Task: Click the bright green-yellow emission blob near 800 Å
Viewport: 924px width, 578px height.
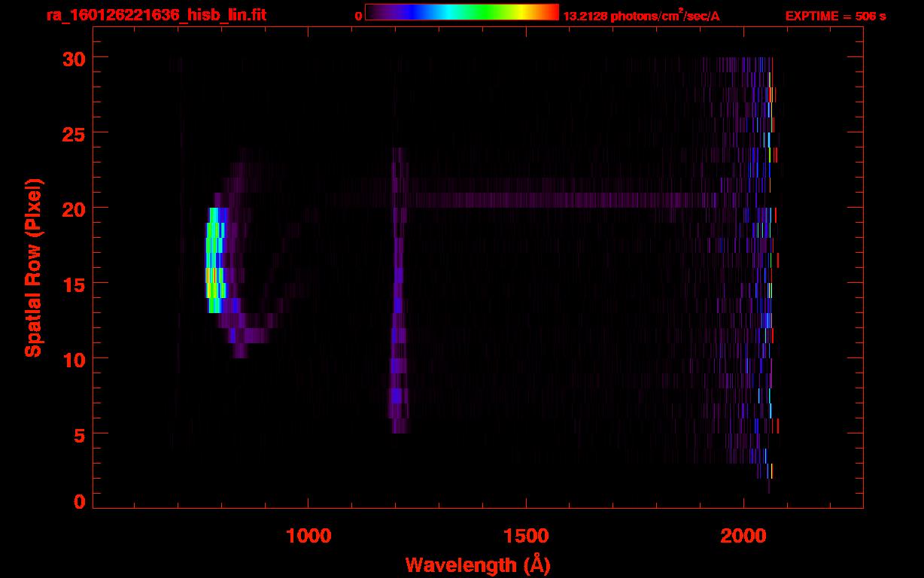Action: click(x=214, y=260)
